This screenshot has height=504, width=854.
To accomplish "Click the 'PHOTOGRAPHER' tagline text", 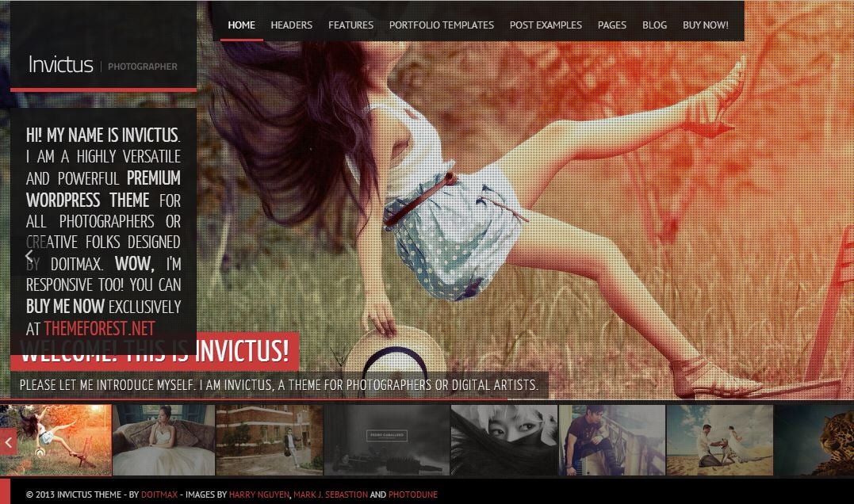I will click(143, 67).
